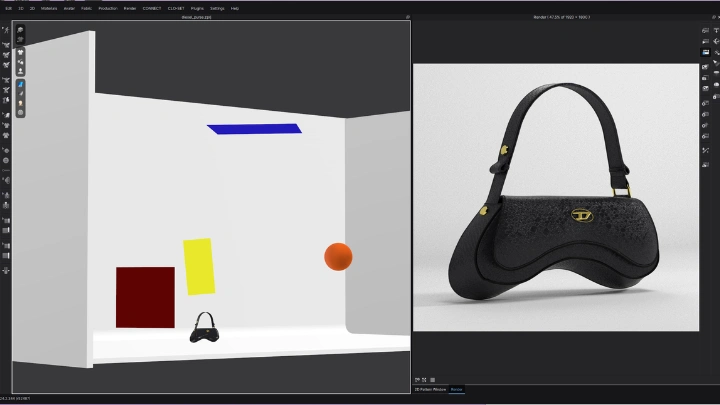Click the topmost icon in the Render window's inner toolbar
720x405 pixels.
click(706, 30)
